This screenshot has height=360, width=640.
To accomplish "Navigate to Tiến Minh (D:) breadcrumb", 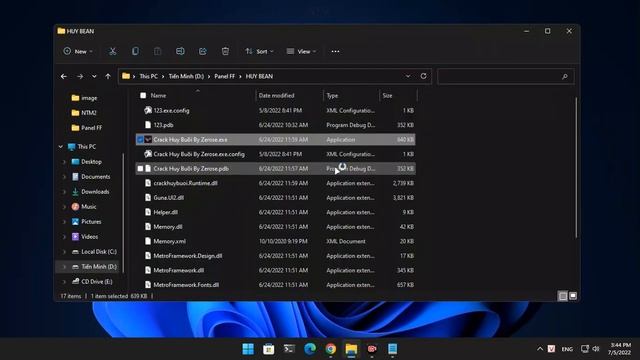I will click(186, 76).
